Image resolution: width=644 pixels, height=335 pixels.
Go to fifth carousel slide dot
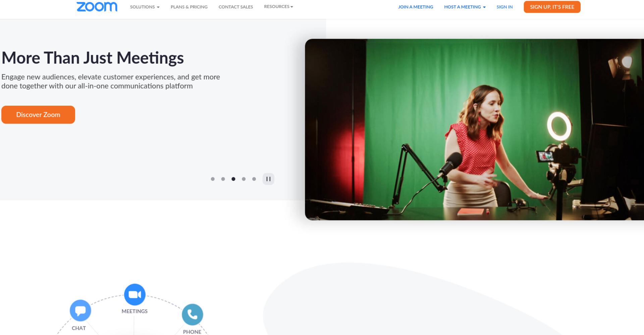254,179
